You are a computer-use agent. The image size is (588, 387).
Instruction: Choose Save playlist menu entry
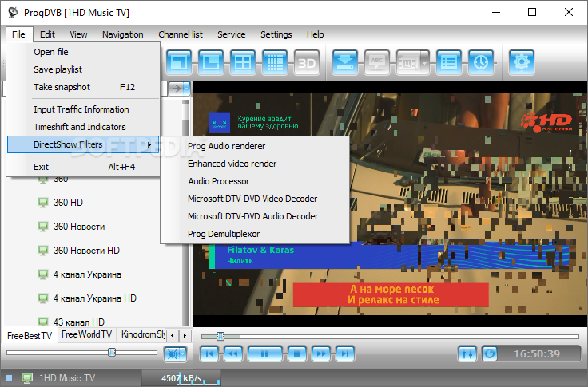click(83, 69)
